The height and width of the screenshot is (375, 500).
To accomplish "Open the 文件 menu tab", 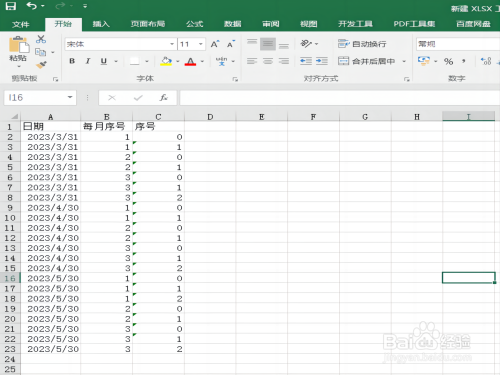I will tap(21, 24).
